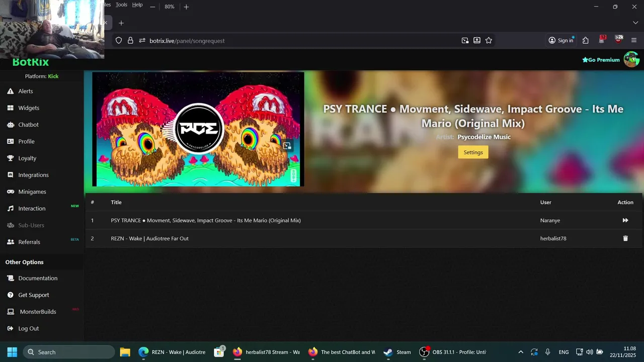644x362 pixels.
Task: Click the tracking protection shield icon
Action: (x=119, y=41)
